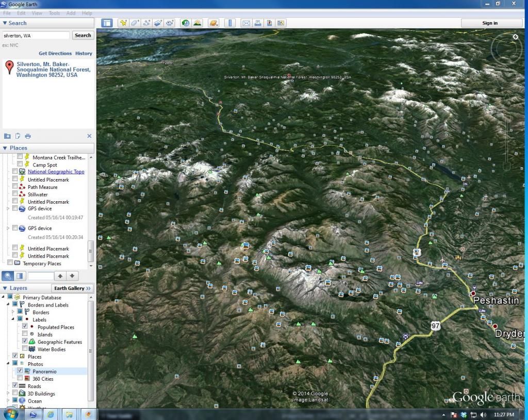Image resolution: width=528 pixels, height=420 pixels.
Task: Open Google Earth from the taskbar
Action: point(33,414)
